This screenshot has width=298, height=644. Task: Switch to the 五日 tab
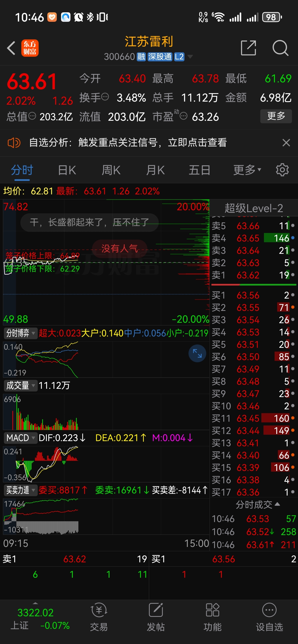(200, 170)
